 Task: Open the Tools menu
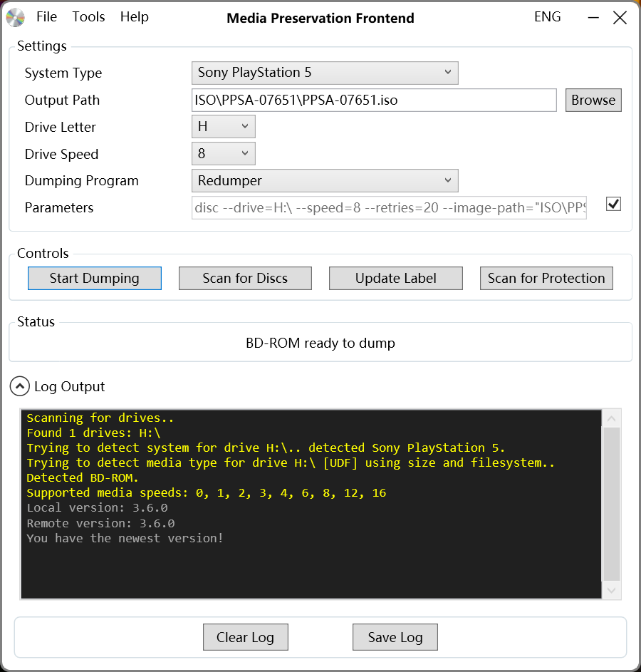click(88, 16)
